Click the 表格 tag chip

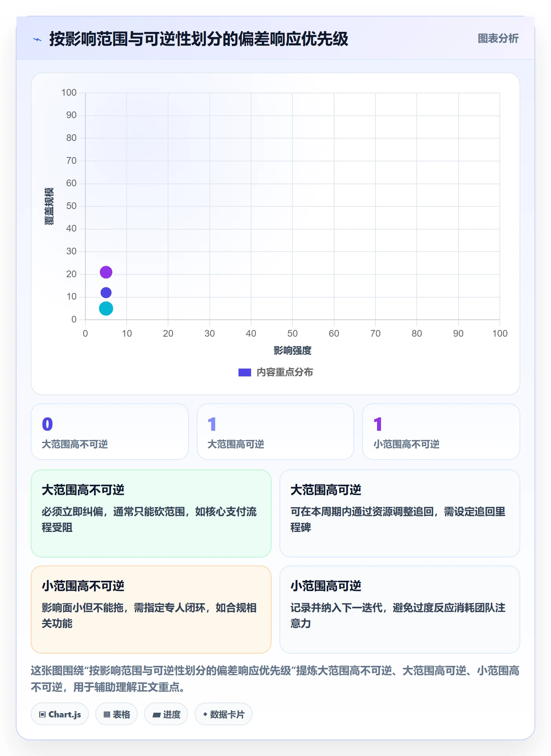click(x=116, y=714)
